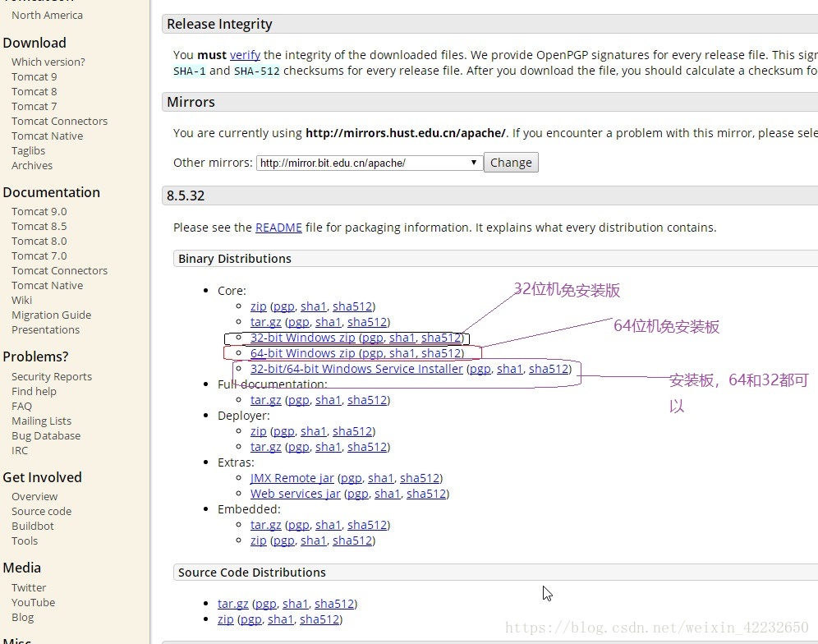Open the Tools page
The height and width of the screenshot is (644, 818).
tap(25, 541)
